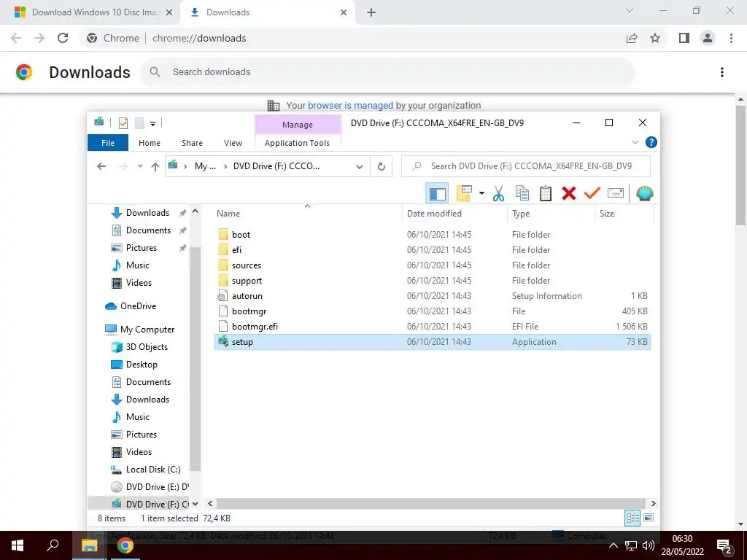Image resolution: width=747 pixels, height=560 pixels.
Task: Open Chrome tab search chevron
Action: (x=630, y=10)
